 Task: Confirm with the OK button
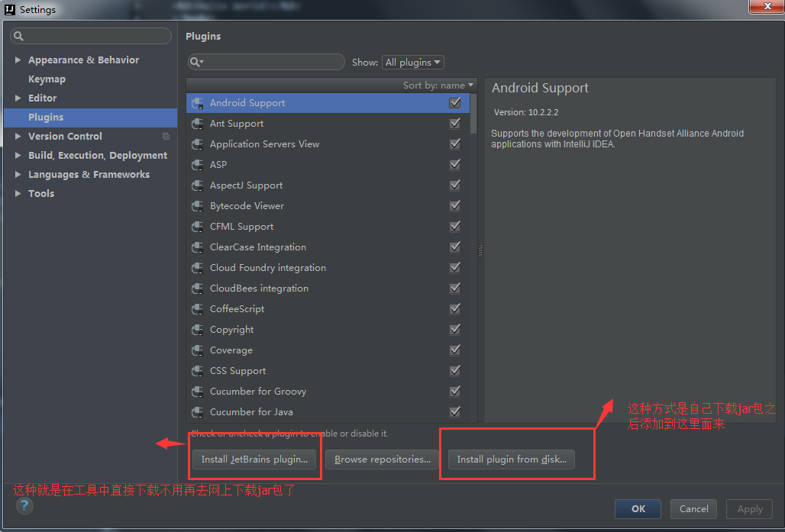(x=638, y=509)
